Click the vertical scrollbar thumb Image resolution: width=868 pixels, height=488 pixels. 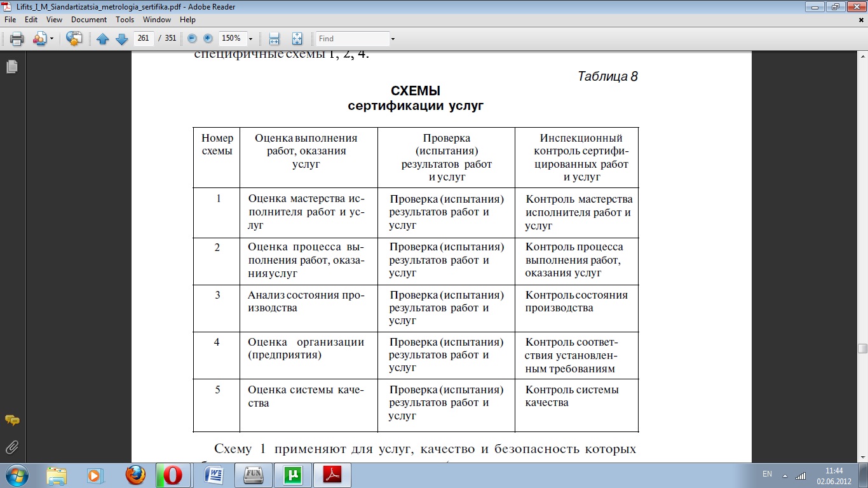pyautogui.click(x=862, y=348)
